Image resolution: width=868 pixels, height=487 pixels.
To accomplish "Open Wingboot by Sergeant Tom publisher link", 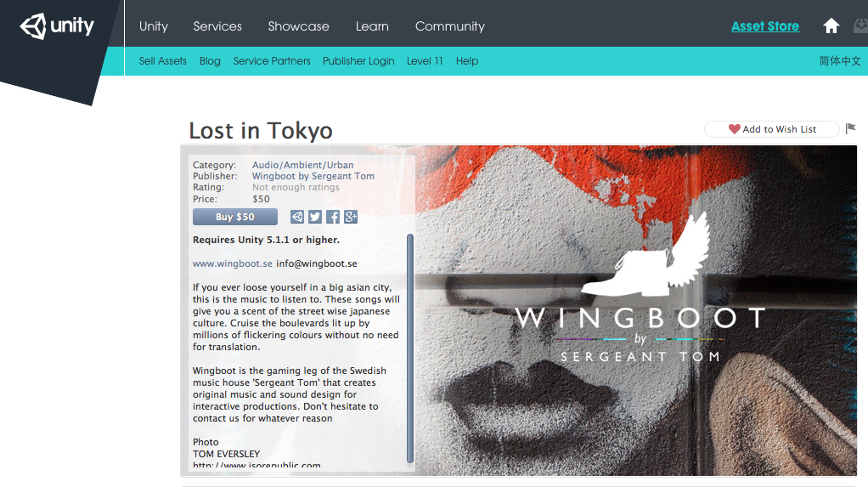I will tap(313, 176).
